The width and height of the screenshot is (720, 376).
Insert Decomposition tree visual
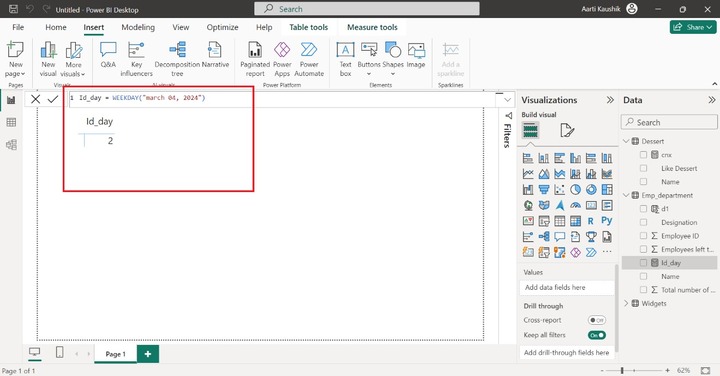177,59
